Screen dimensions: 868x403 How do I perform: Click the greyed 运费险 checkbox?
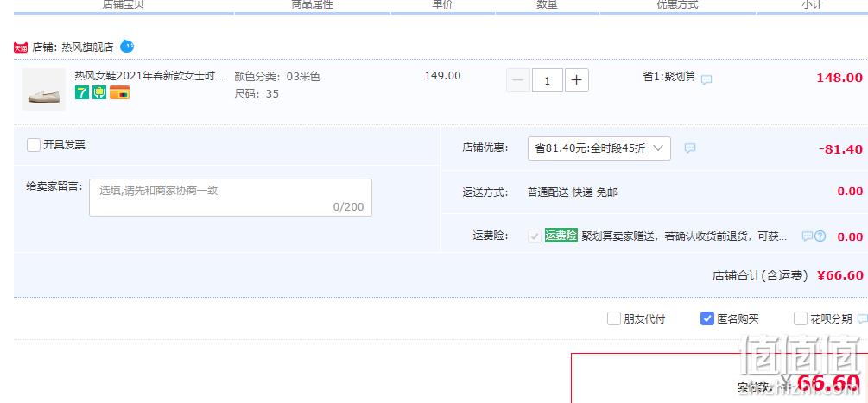click(x=535, y=236)
